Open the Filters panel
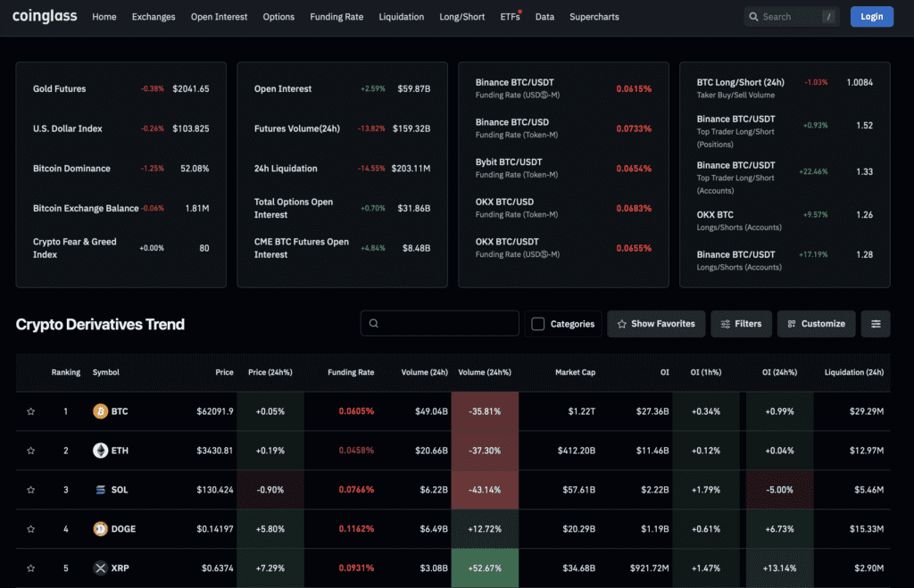914x588 pixels. [x=741, y=324]
